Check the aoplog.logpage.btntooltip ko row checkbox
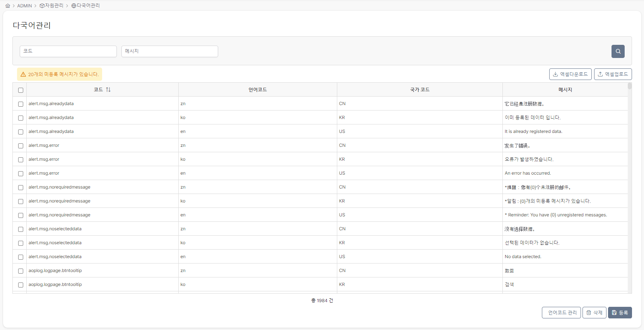The width and height of the screenshot is (644, 330). coord(20,285)
